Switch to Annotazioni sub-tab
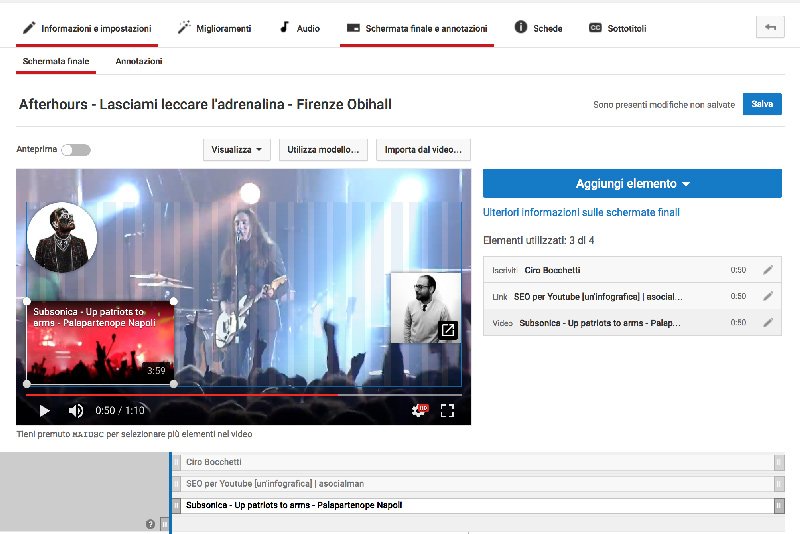 click(139, 61)
